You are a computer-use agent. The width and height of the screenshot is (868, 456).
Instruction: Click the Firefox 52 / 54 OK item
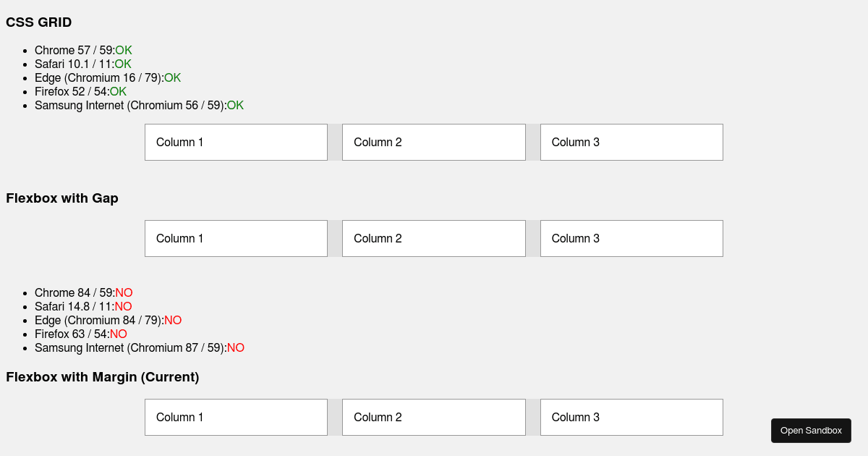coord(80,91)
